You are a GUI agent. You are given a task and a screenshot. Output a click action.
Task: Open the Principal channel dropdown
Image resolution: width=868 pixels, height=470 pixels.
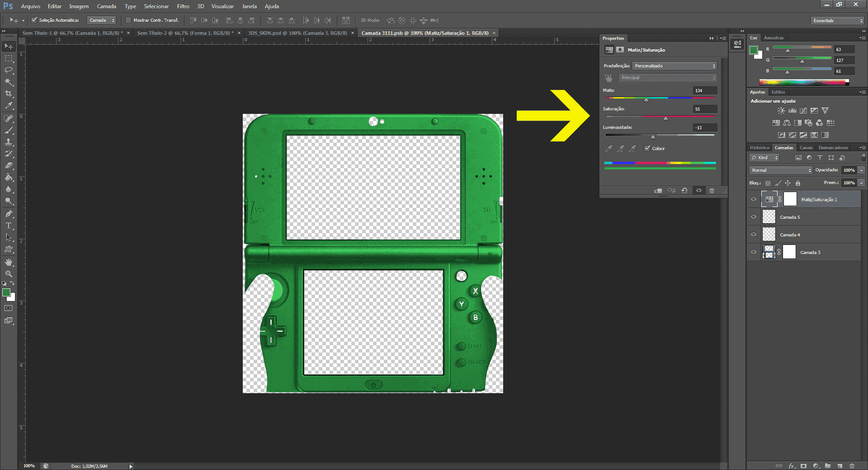pos(668,78)
